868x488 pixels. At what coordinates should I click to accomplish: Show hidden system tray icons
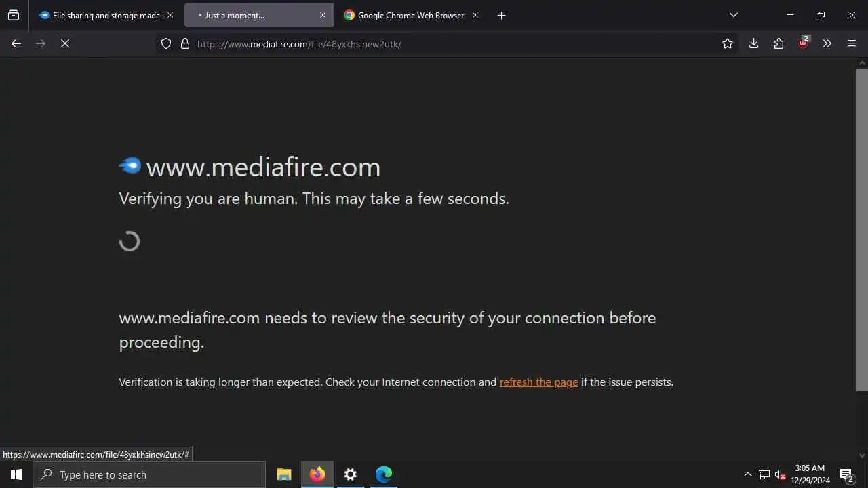[x=748, y=474]
